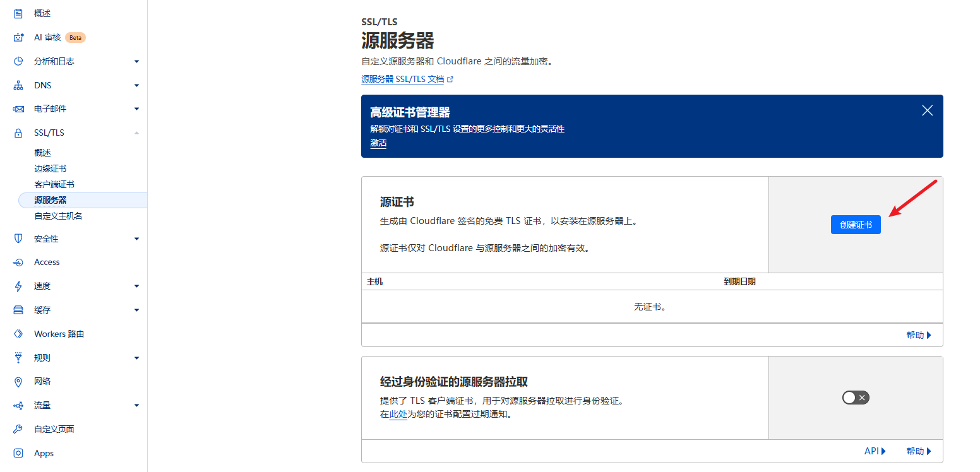The height and width of the screenshot is (472, 980).
Task: Click 激活 link in blue banner
Action: point(378,143)
